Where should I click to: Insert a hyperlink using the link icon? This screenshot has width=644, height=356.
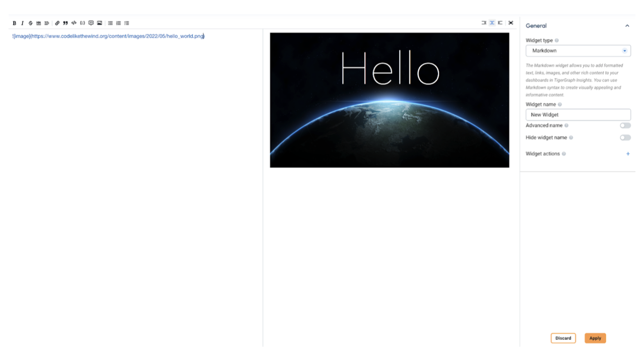point(57,23)
